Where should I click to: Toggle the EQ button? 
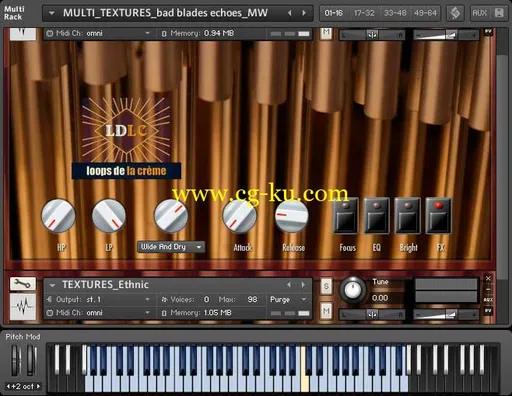point(377,216)
